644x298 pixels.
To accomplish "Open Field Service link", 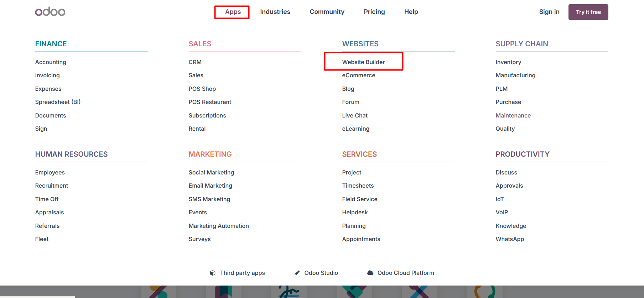I will coord(360,199).
